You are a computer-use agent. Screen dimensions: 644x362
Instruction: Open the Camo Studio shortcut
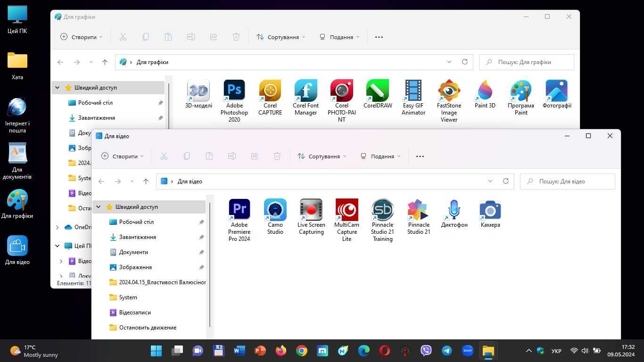(275, 217)
